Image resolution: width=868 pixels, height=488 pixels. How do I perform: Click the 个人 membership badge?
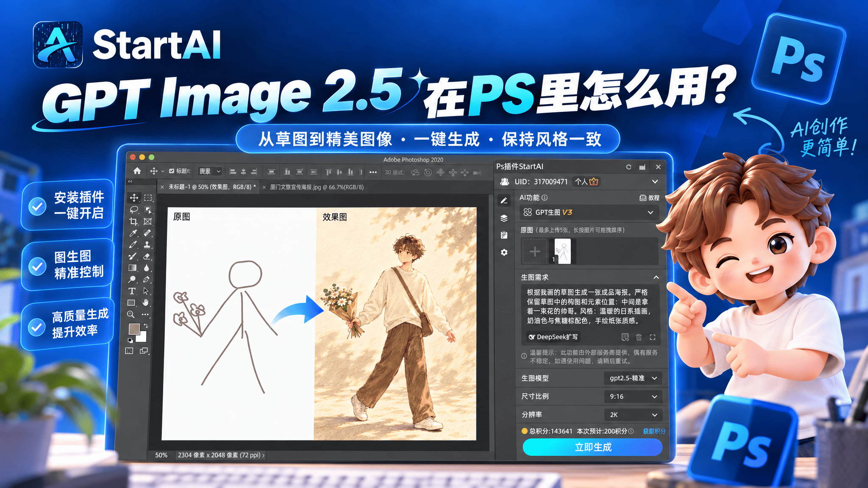587,182
